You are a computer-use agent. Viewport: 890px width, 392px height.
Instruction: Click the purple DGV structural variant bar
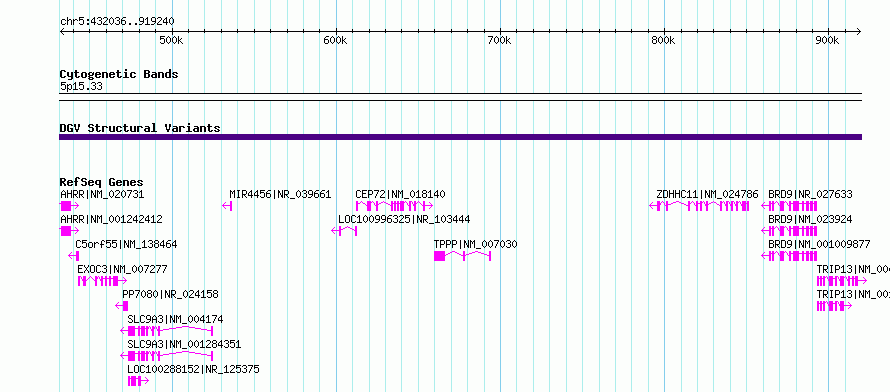[460, 137]
